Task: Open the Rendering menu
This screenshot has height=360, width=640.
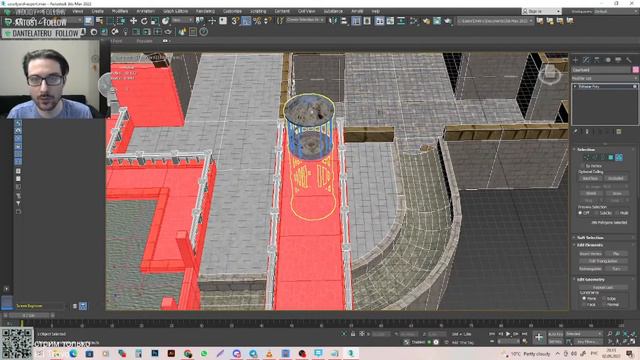Action: coord(205,11)
